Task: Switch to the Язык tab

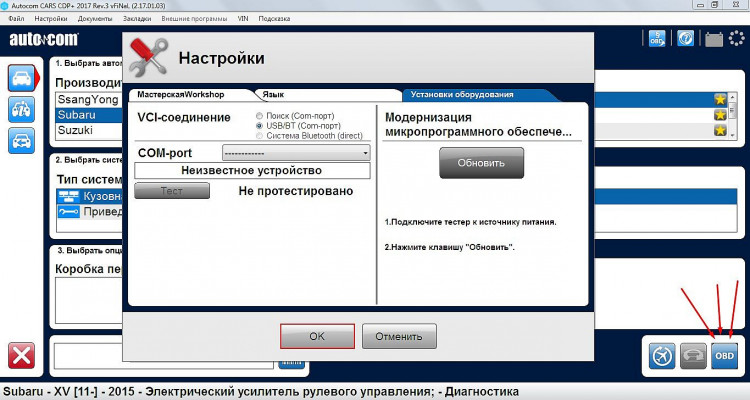Action: [x=272, y=94]
